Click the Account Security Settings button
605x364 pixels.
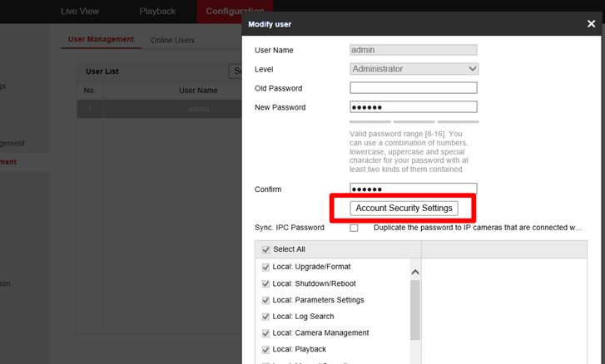(x=404, y=208)
